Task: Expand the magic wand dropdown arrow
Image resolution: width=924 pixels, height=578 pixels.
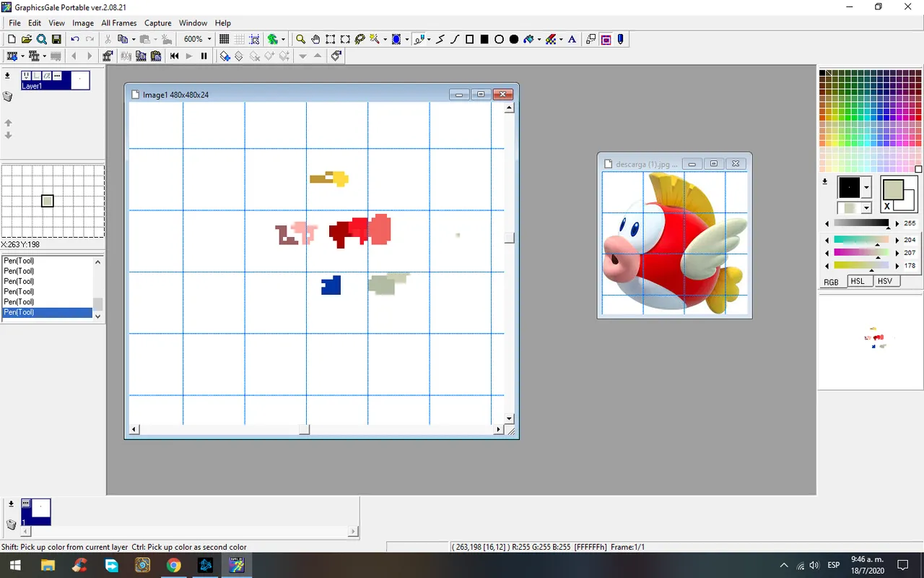Action: (385, 39)
